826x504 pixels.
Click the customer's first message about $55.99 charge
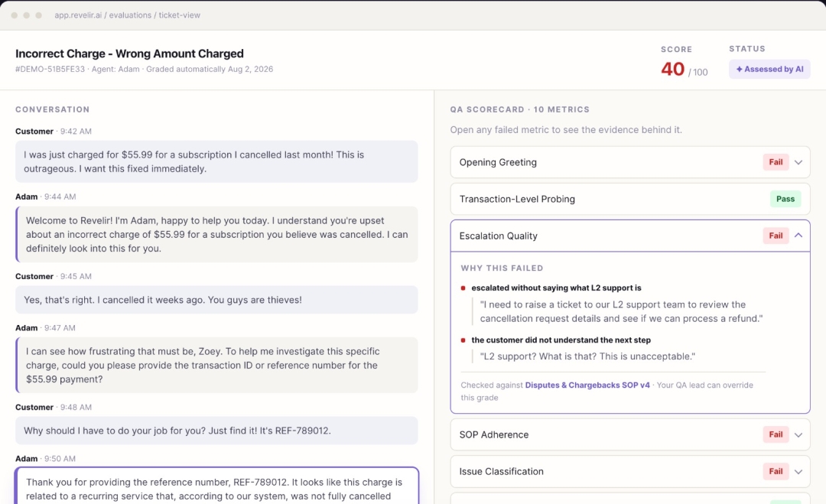(216, 161)
